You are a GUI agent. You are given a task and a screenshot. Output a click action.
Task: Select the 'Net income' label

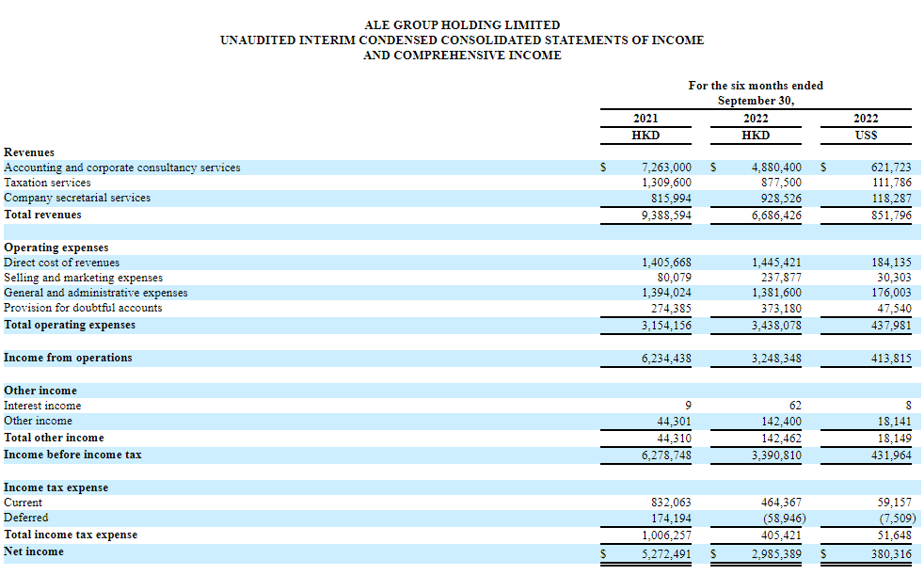pos(34,552)
